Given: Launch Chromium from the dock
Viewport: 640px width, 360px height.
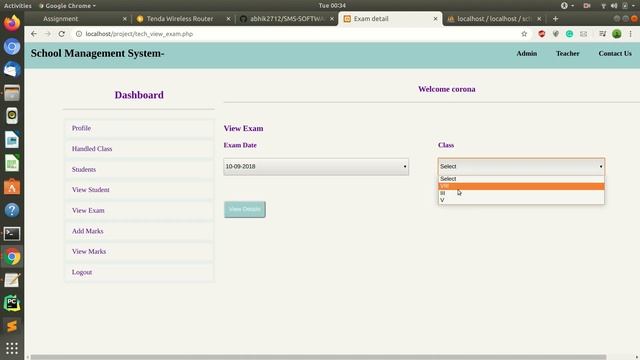Looking at the screenshot, I should tap(12, 47).
